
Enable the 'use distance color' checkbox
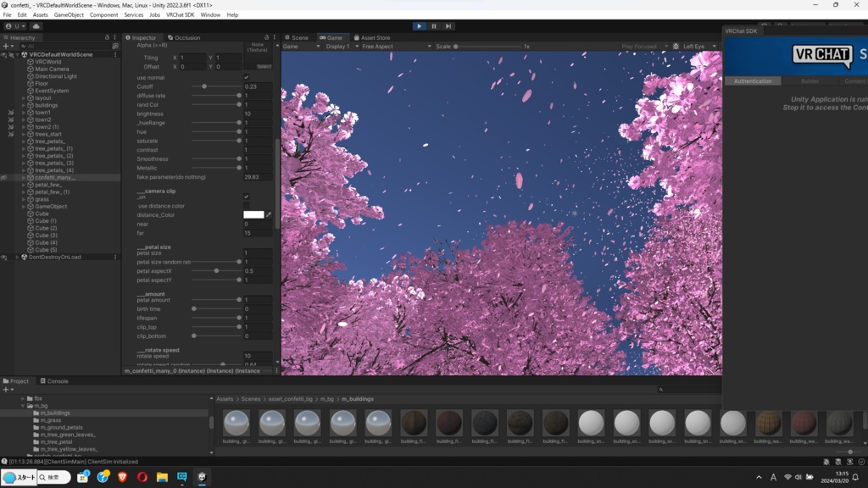[247, 206]
